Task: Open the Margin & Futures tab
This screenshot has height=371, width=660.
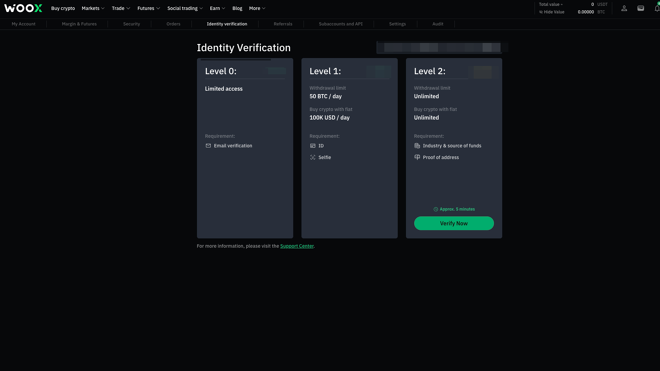Action: point(79,24)
